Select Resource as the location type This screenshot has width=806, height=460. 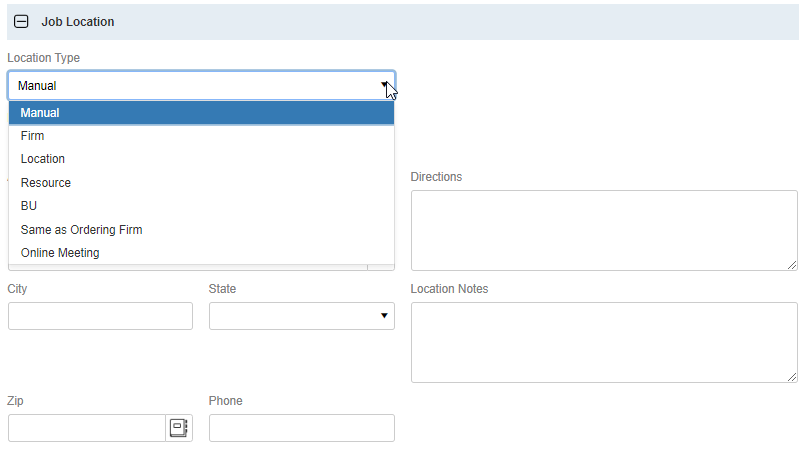coord(201,183)
